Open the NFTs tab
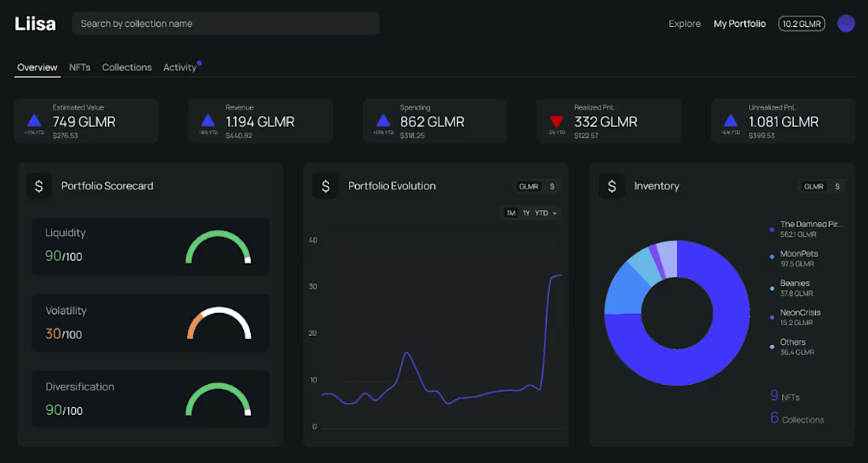 [80, 68]
